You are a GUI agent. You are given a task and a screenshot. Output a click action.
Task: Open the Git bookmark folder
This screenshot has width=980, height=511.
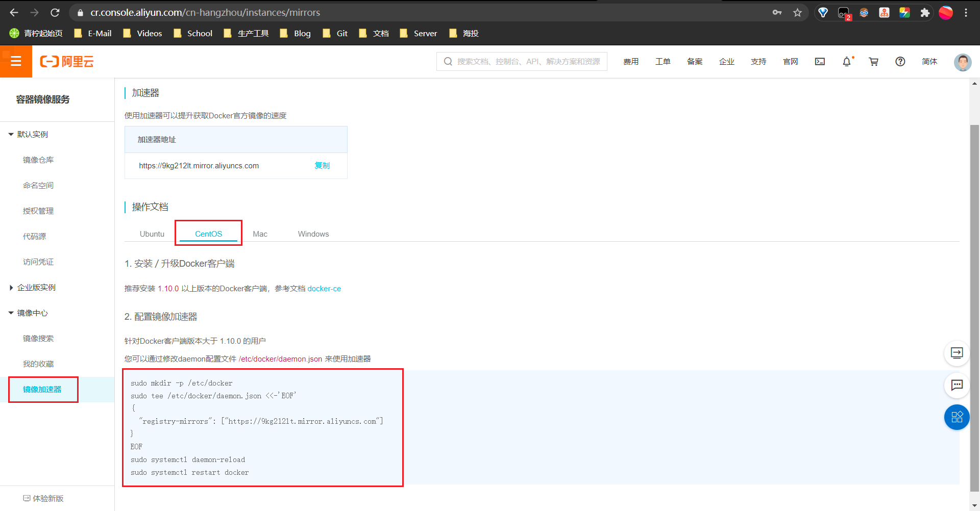pyautogui.click(x=335, y=33)
